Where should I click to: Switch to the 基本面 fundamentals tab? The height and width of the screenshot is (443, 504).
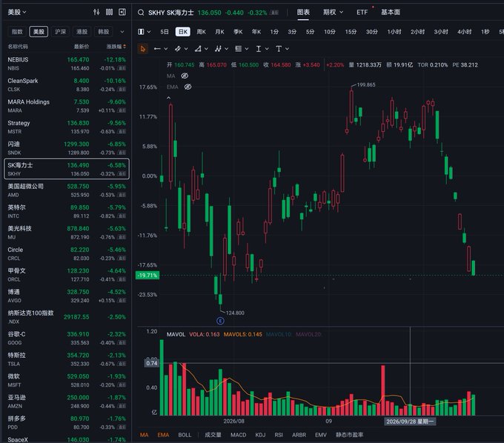coord(391,12)
